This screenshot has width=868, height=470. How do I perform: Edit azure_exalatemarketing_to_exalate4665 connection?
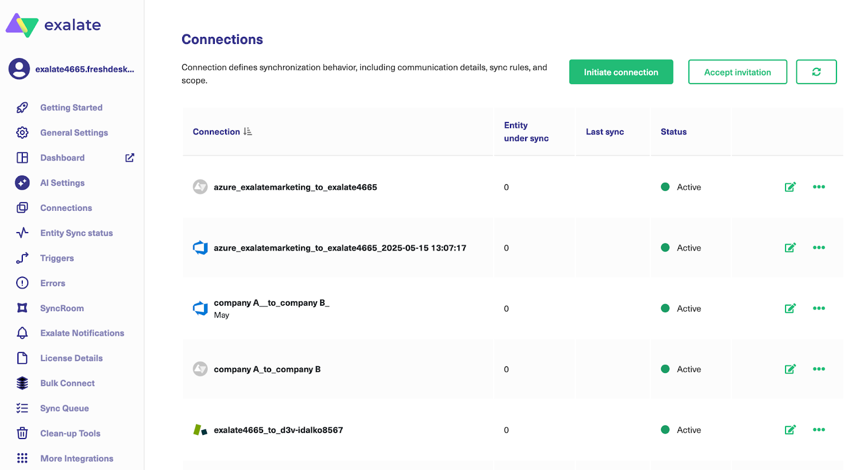[790, 187]
